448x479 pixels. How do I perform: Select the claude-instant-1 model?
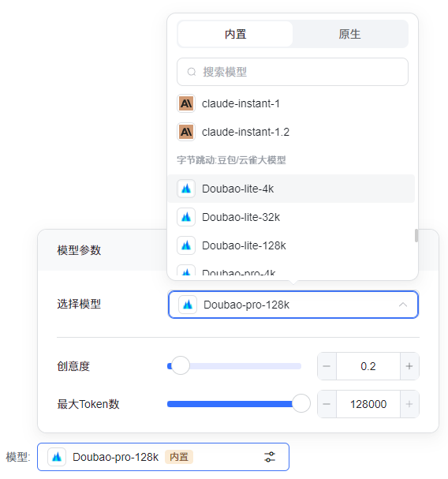coord(291,103)
